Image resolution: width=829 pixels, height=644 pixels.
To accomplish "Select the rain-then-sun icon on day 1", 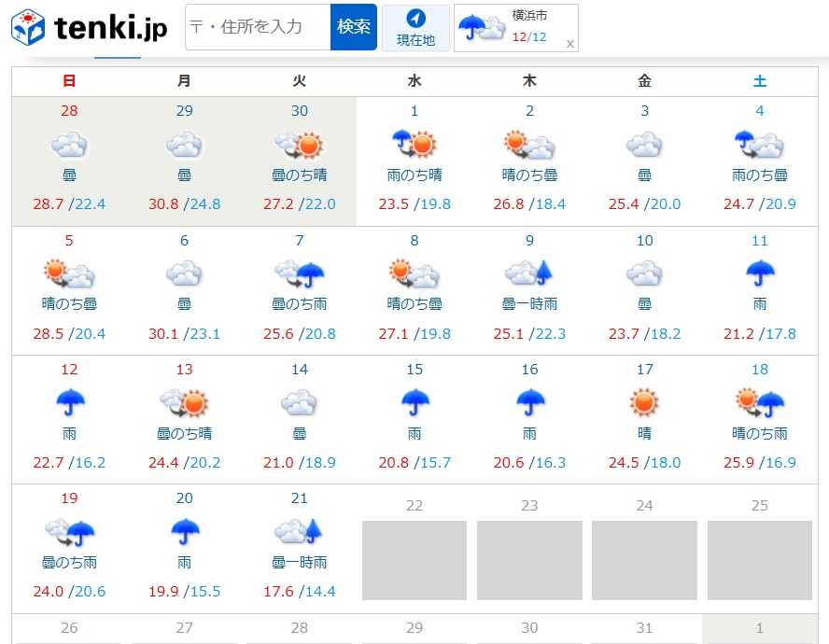I will pyautogui.click(x=414, y=145).
